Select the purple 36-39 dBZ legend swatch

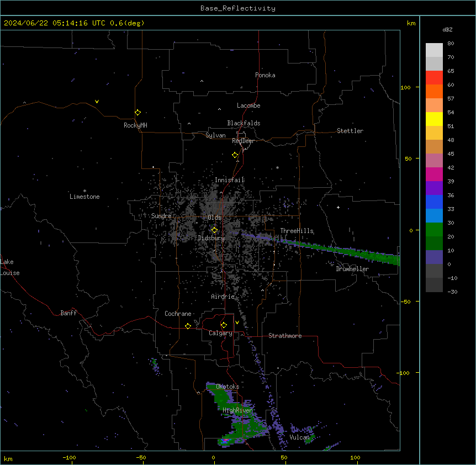[x=434, y=188]
